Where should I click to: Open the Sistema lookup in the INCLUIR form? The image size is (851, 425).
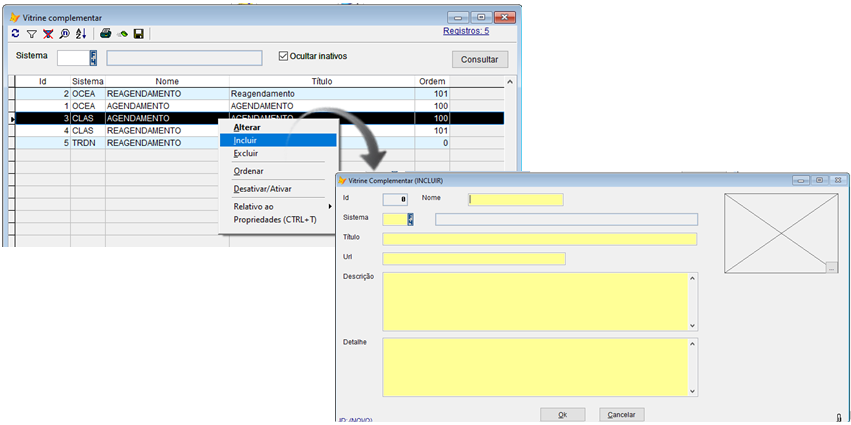(408, 219)
